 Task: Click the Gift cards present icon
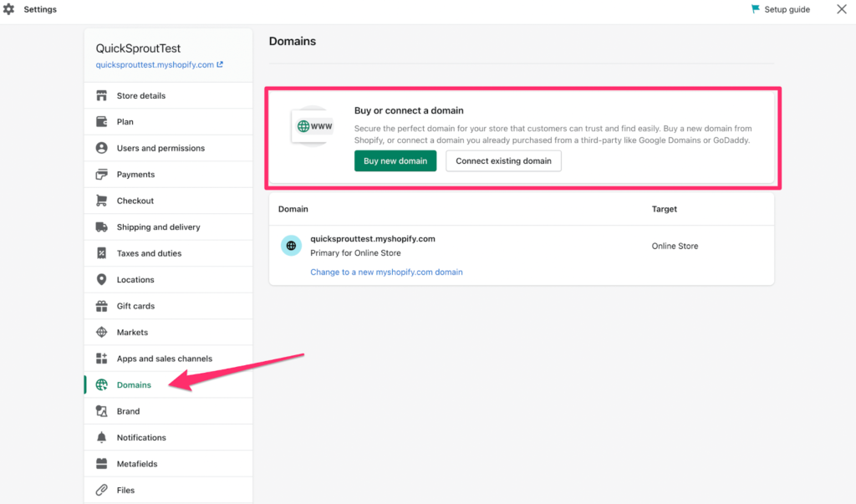101,306
